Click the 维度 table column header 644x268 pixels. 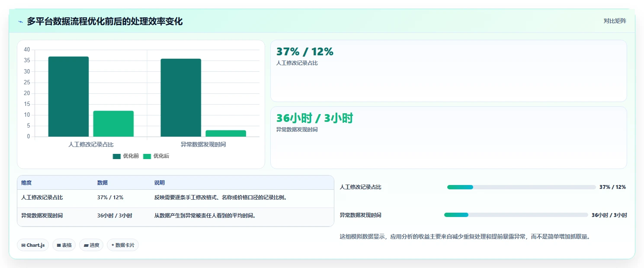point(26,183)
